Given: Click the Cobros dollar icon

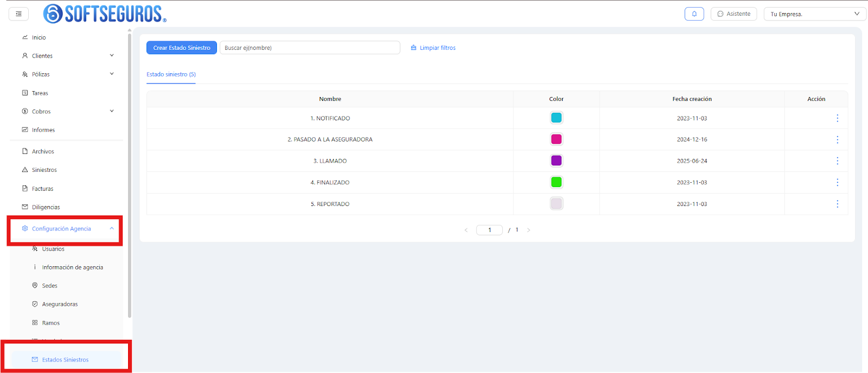Looking at the screenshot, I should (x=25, y=111).
